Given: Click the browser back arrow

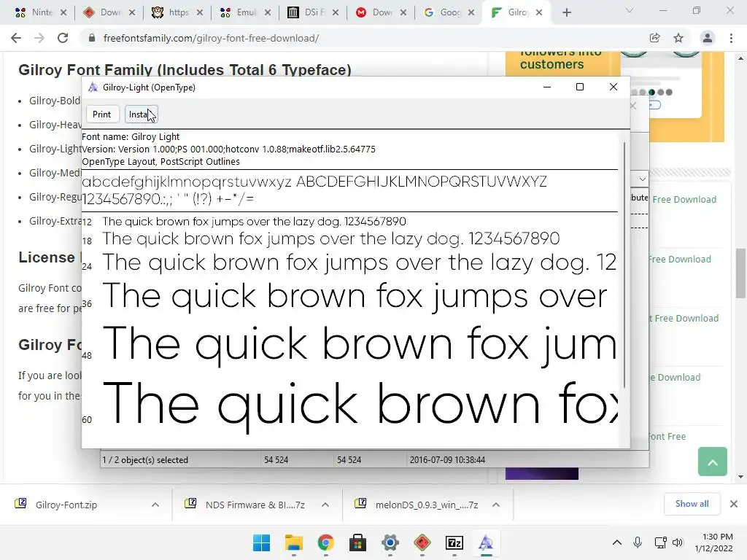Looking at the screenshot, I should click(x=16, y=38).
